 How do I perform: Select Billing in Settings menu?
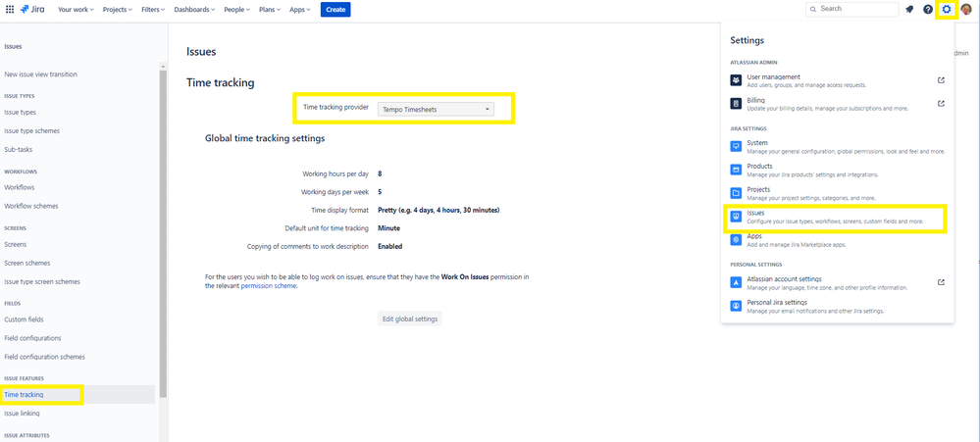[x=838, y=104]
